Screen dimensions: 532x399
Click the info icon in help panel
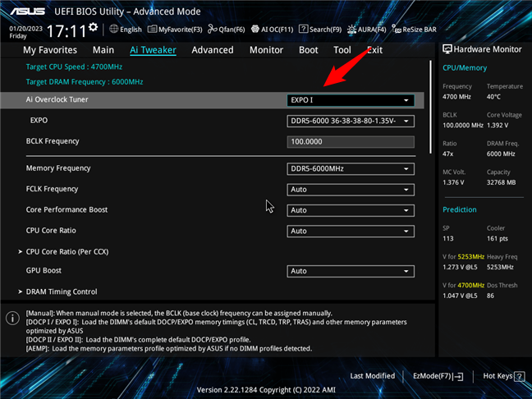pyautogui.click(x=12, y=319)
